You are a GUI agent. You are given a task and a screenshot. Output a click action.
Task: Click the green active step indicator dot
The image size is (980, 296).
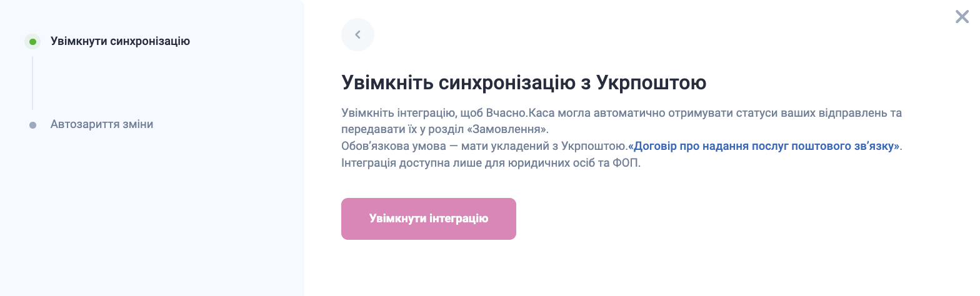(x=32, y=42)
